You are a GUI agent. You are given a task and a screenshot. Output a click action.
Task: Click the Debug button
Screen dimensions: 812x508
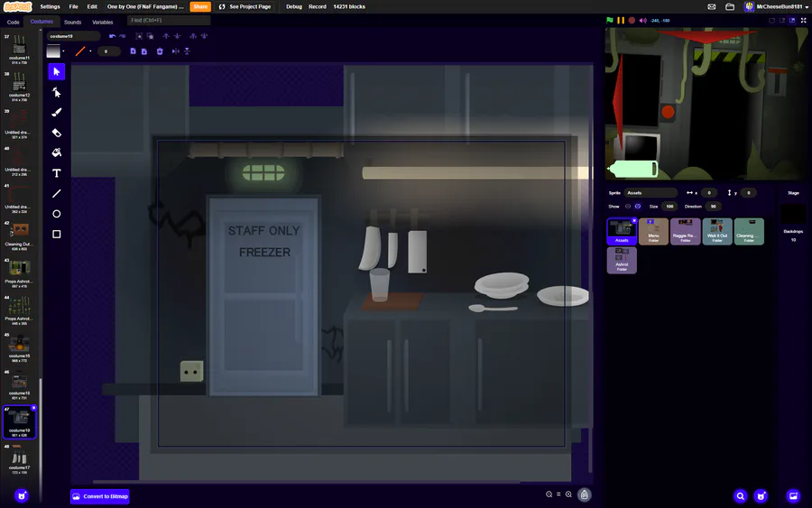click(x=293, y=6)
